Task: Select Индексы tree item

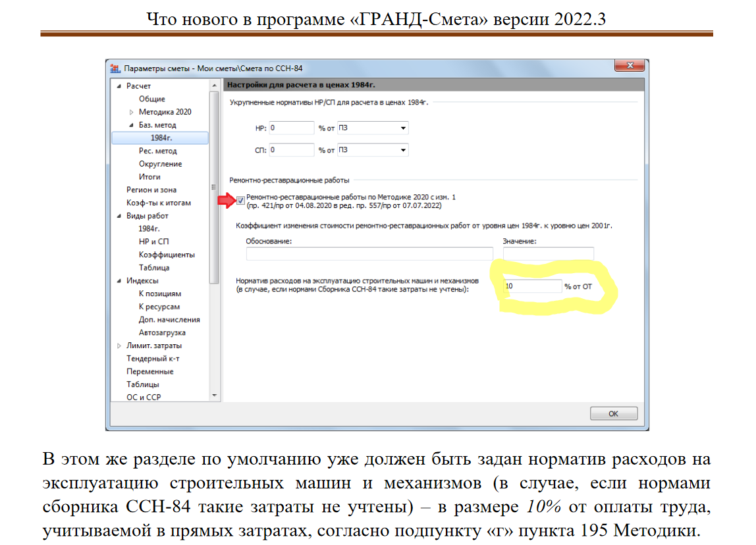Action: tap(142, 280)
